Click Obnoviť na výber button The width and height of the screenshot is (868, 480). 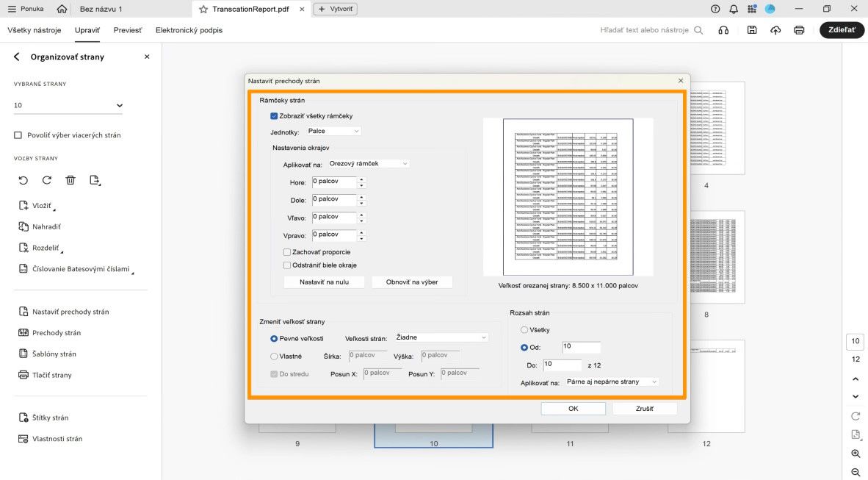click(x=412, y=282)
